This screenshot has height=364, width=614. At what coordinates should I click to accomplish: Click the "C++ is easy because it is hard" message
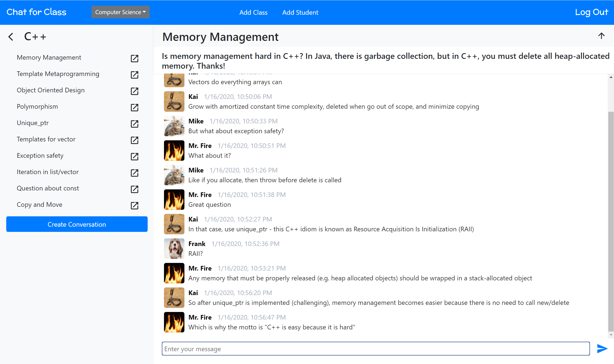[272, 327]
